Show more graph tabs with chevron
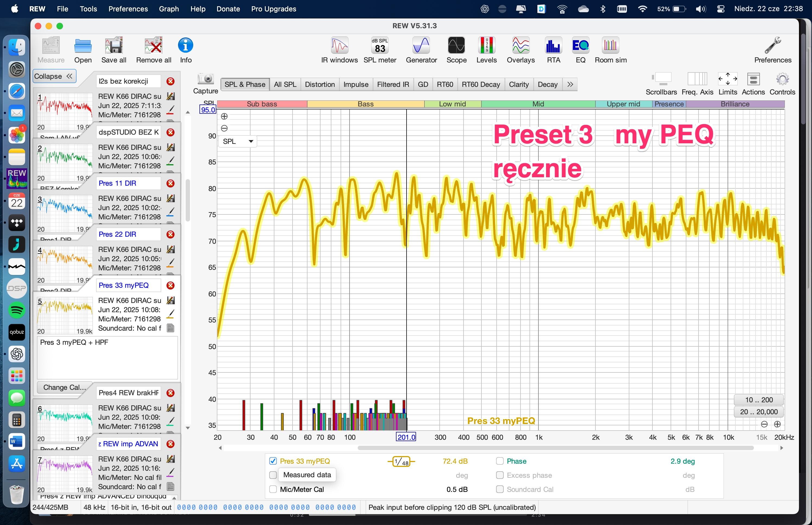This screenshot has height=525, width=812. [x=570, y=84]
